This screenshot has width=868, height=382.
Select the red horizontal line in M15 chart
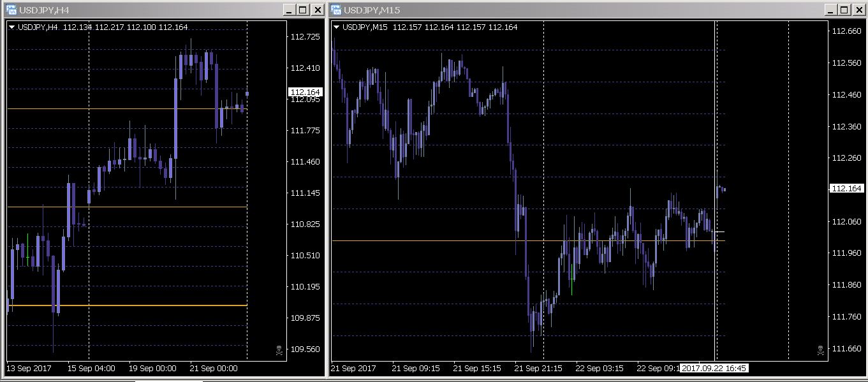click(529, 240)
